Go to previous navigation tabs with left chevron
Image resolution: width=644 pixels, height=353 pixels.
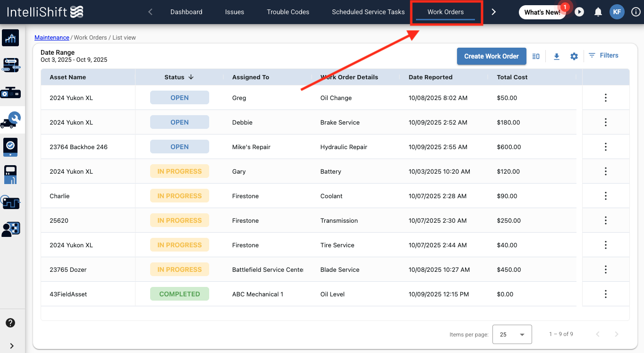click(x=150, y=12)
